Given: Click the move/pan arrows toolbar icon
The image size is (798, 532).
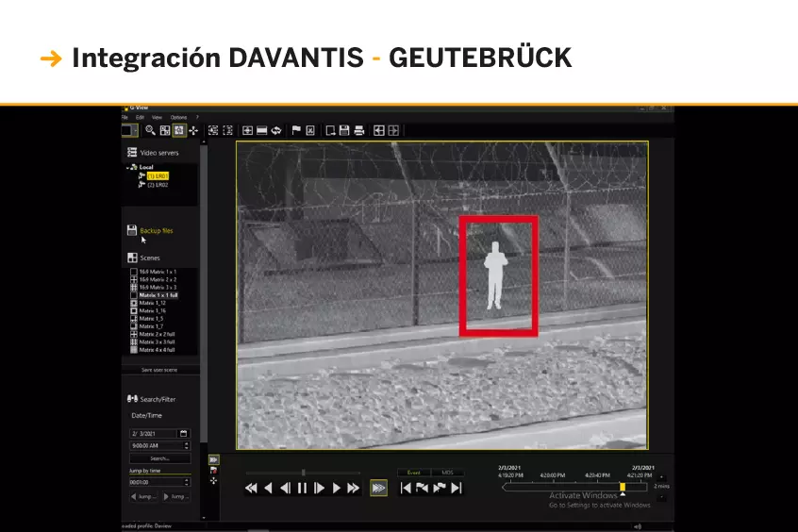Looking at the screenshot, I should pyautogui.click(x=193, y=130).
